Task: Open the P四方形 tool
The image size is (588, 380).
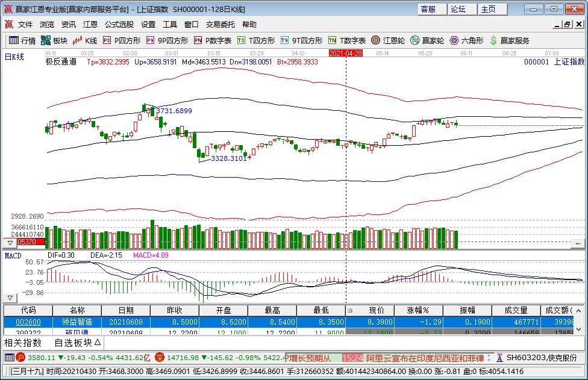Action: (x=122, y=40)
